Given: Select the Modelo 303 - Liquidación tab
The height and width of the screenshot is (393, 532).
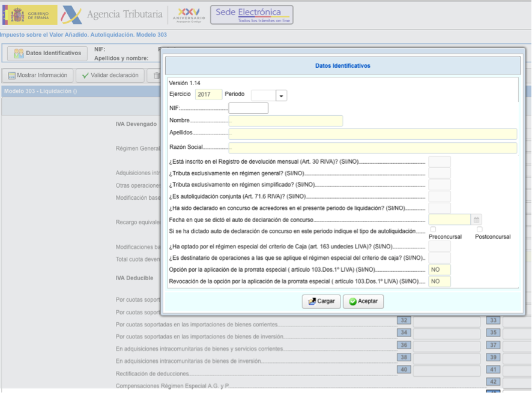Looking at the screenshot, I should coord(40,91).
